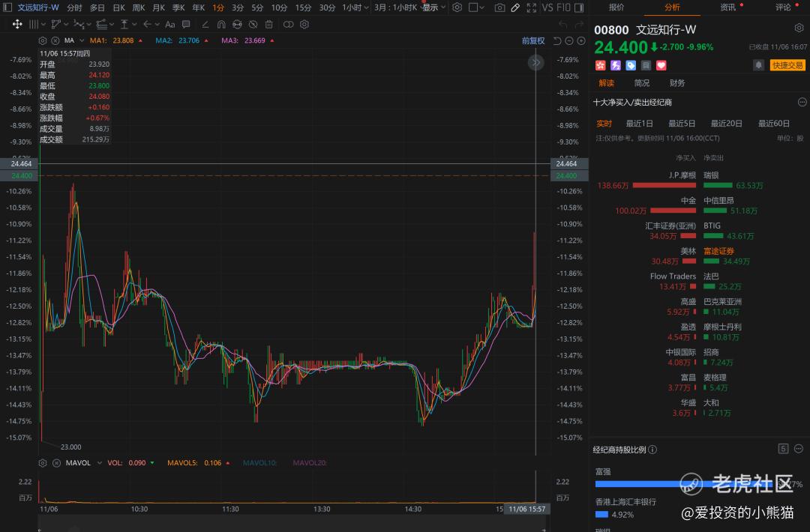The height and width of the screenshot is (532, 810).
Task: Open the 报价 tab
Action: click(x=616, y=7)
